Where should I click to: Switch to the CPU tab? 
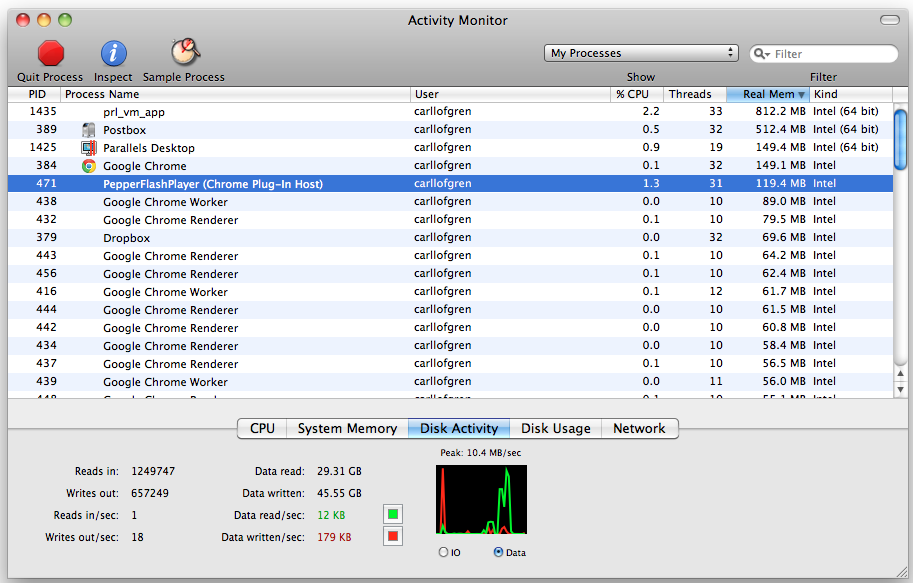[262, 429]
